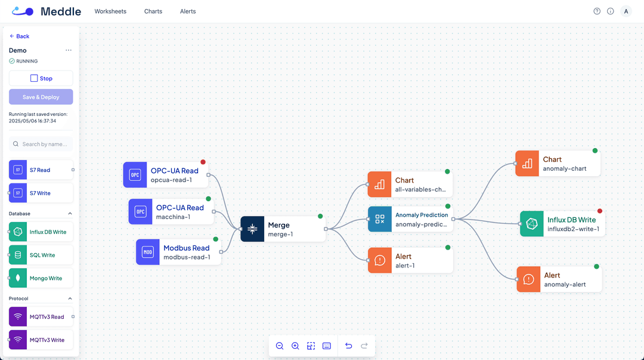644x360 pixels.
Task: Click the help question-mark icon in the header
Action: tap(596, 11)
